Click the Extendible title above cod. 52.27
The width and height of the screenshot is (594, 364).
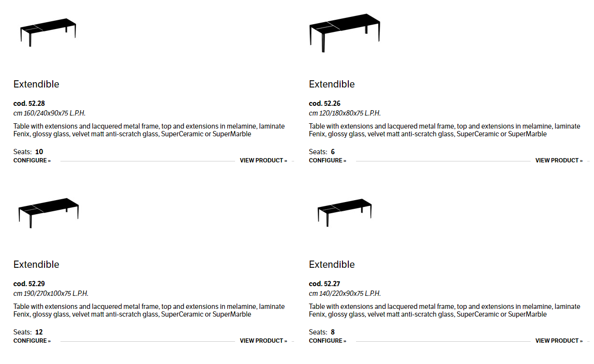[x=332, y=264]
